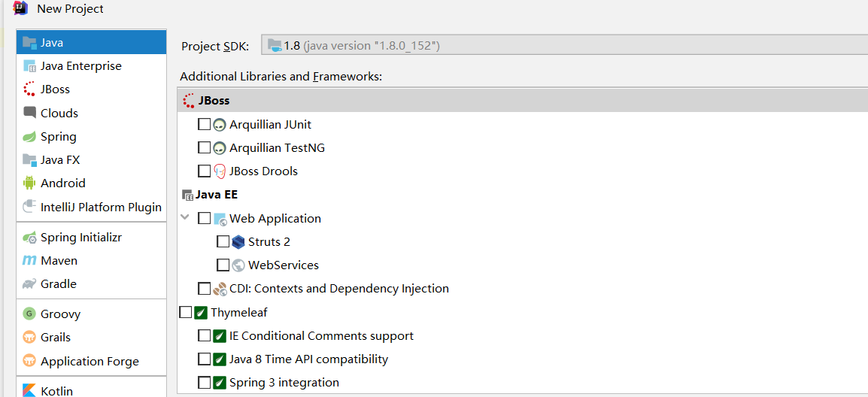Click the Groovy 'G' icon
This screenshot has width=868, height=397.
tap(29, 314)
